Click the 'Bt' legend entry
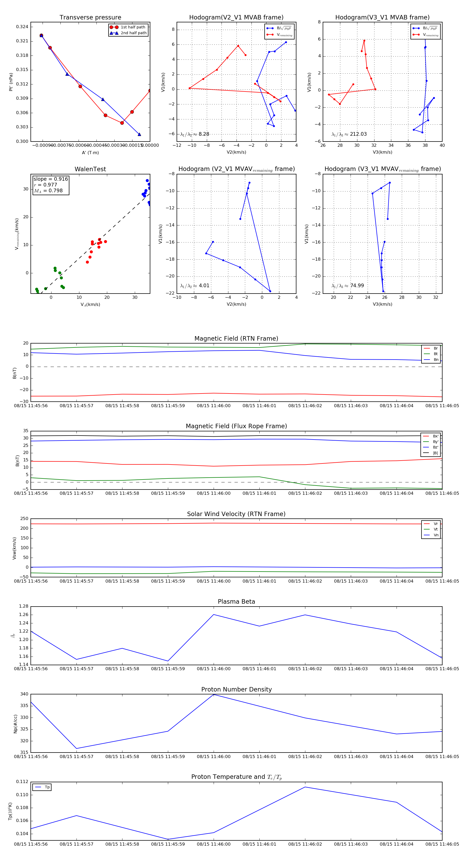 pyautogui.click(x=431, y=354)
